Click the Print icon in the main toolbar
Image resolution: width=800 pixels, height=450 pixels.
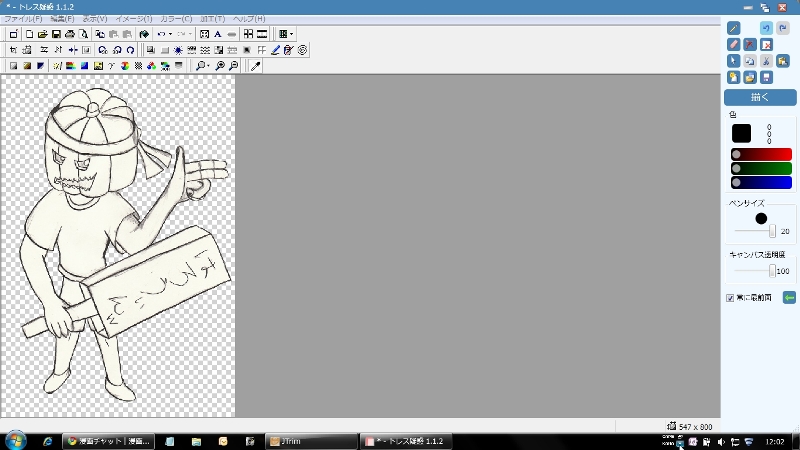pos(70,34)
